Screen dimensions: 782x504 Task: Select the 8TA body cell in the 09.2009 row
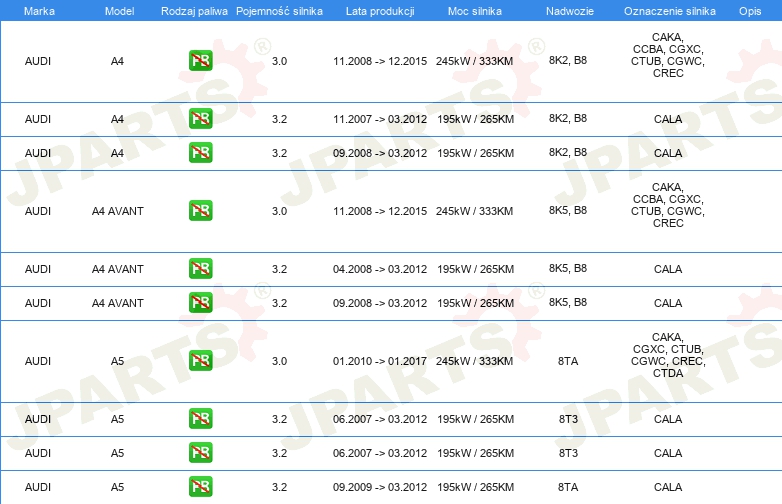pos(568,487)
